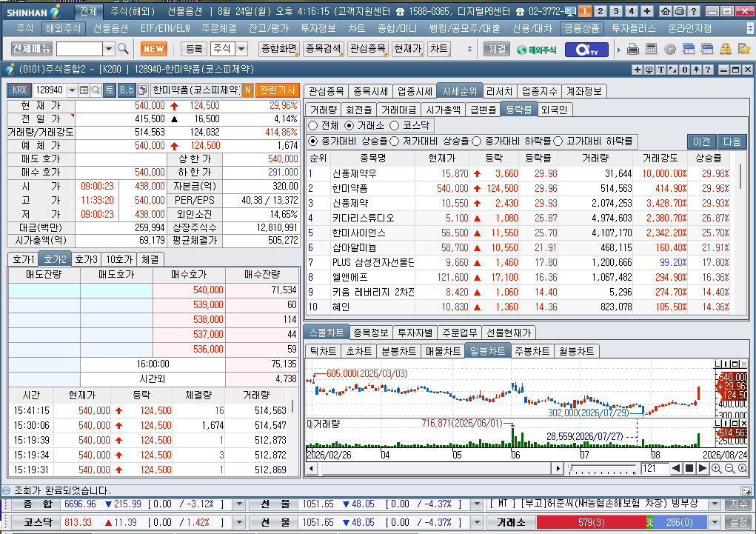Click the 121 chart count input field
Screen dimensions: 756x534
coord(655,468)
